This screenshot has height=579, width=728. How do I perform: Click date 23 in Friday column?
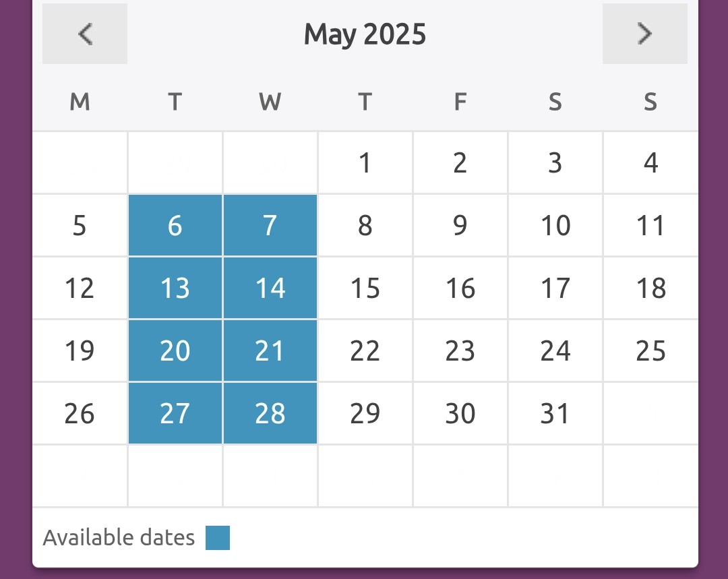coord(460,351)
